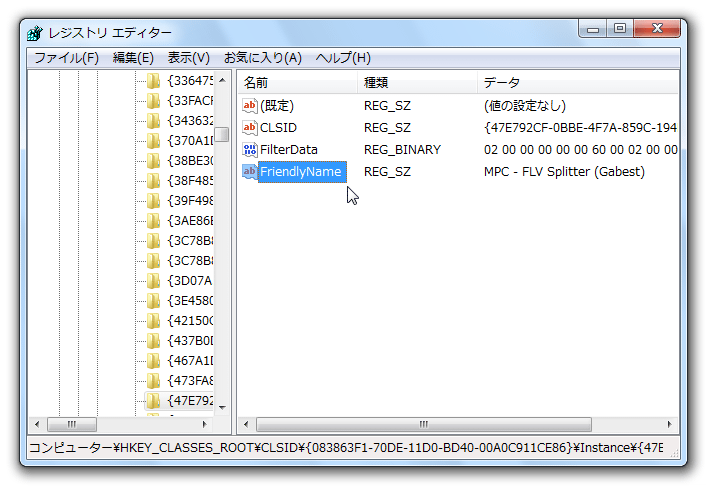Screen dimensions: 710x489
Task: Open the 表示(V) menu
Action: tap(188, 58)
